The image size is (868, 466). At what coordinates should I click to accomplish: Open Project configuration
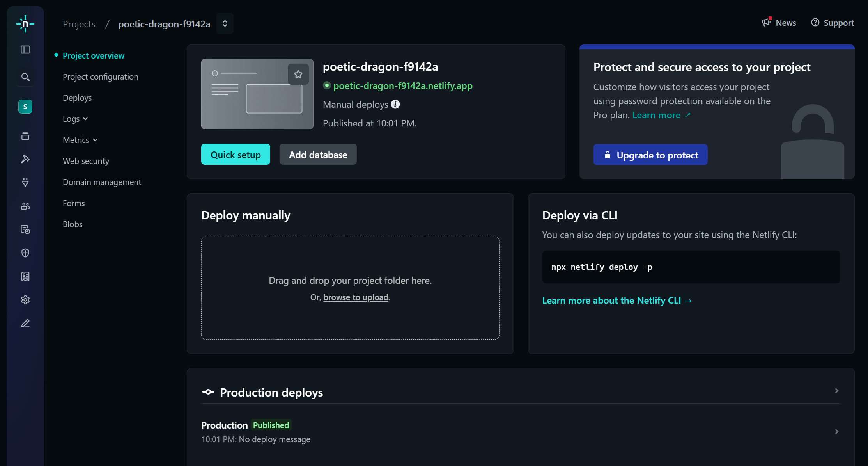point(101,76)
